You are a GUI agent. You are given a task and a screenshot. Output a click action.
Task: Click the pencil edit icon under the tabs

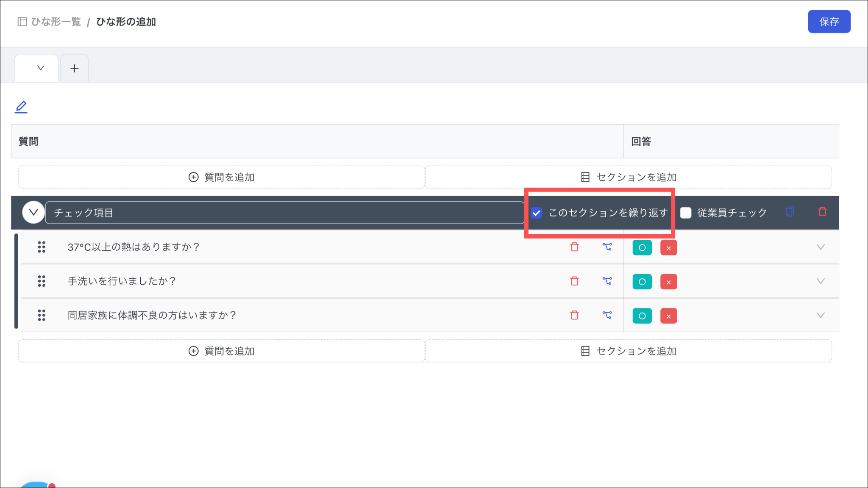point(21,107)
